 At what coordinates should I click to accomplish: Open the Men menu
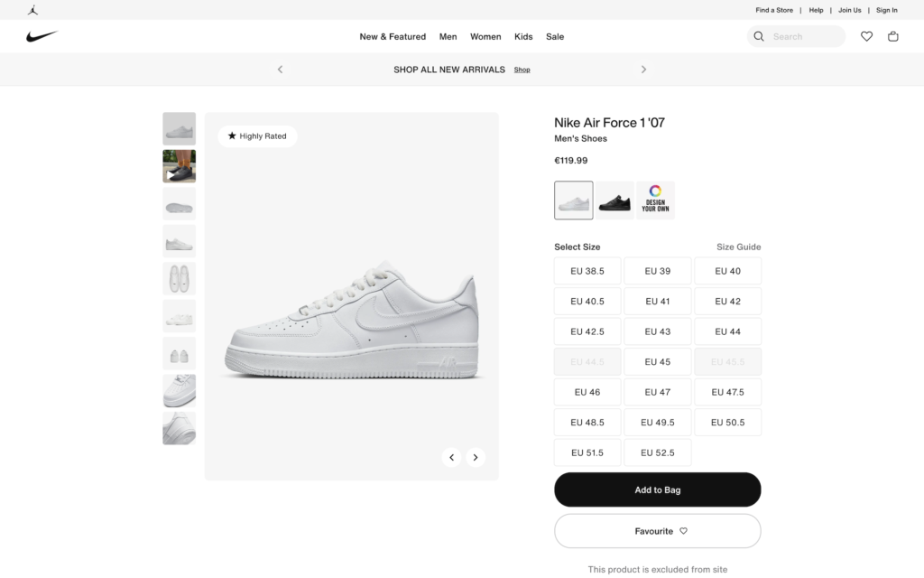point(448,37)
